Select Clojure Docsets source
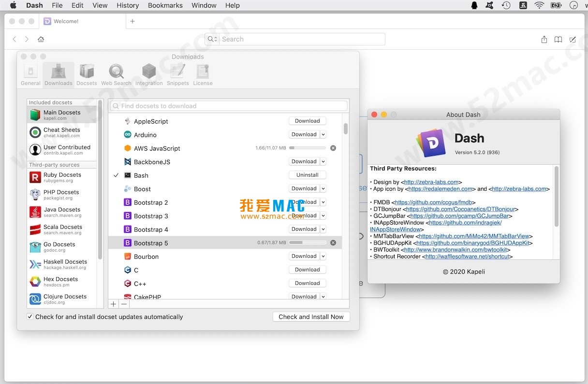 point(62,299)
